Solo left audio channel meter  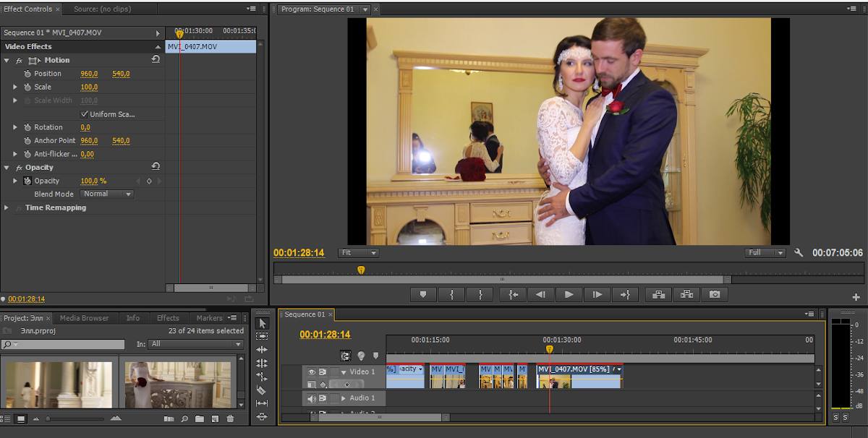coord(835,418)
